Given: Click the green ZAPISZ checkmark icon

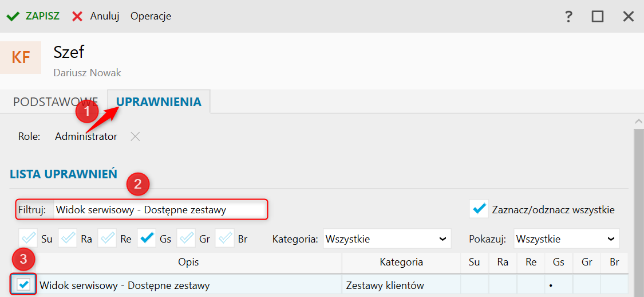Looking at the screenshot, I should point(13,17).
